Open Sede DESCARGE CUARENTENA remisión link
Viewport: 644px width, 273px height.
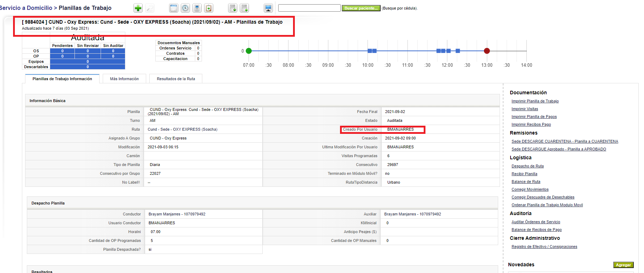coord(565,141)
